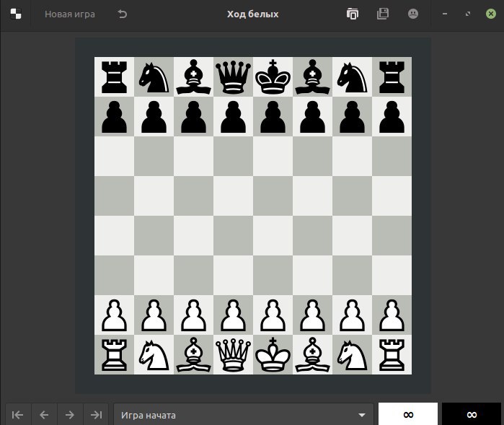504x425 pixels.
Task: Select the white pawn on b2
Action: (154, 315)
